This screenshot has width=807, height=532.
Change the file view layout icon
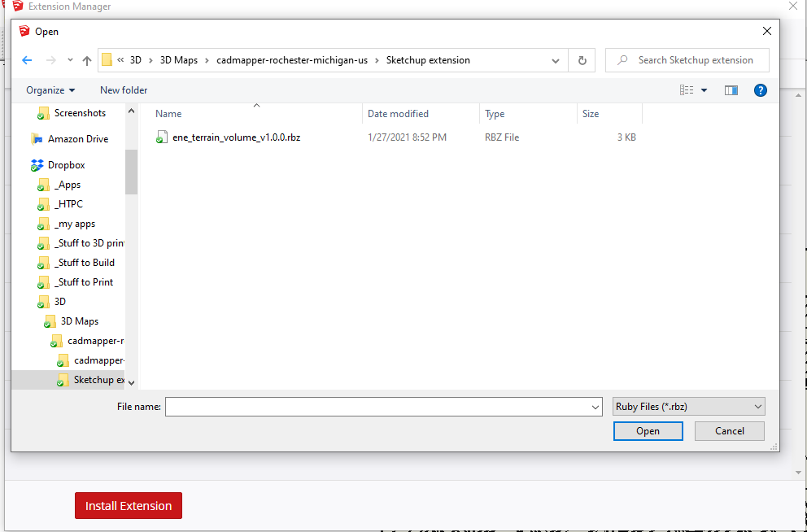pyautogui.click(x=687, y=90)
